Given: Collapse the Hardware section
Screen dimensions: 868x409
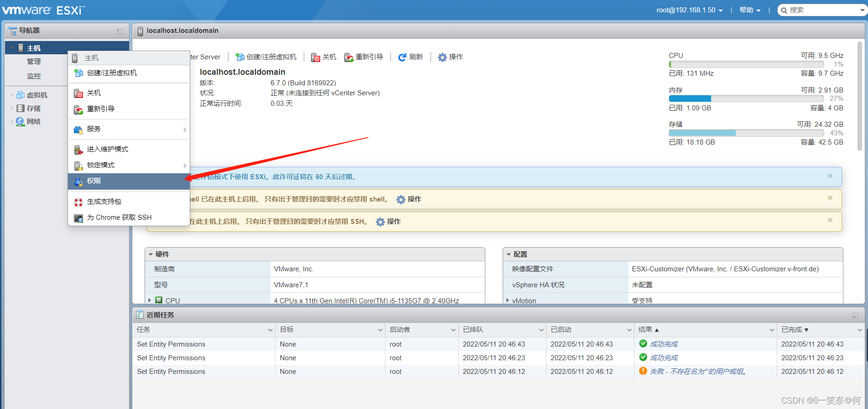Looking at the screenshot, I should (151, 254).
